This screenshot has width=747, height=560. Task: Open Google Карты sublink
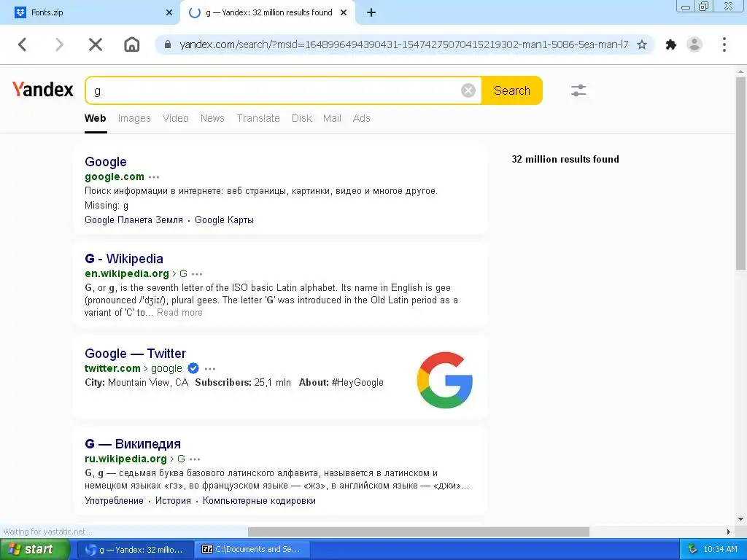(x=225, y=220)
